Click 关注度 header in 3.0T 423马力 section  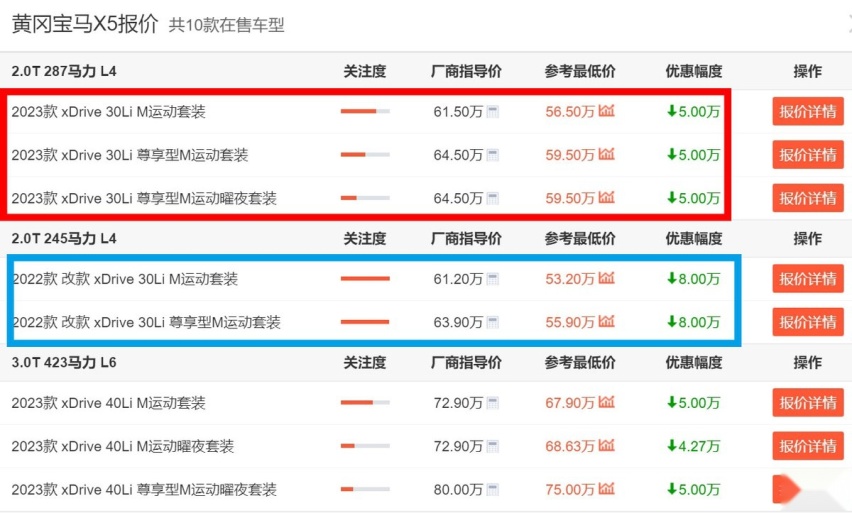pyautogui.click(x=365, y=362)
